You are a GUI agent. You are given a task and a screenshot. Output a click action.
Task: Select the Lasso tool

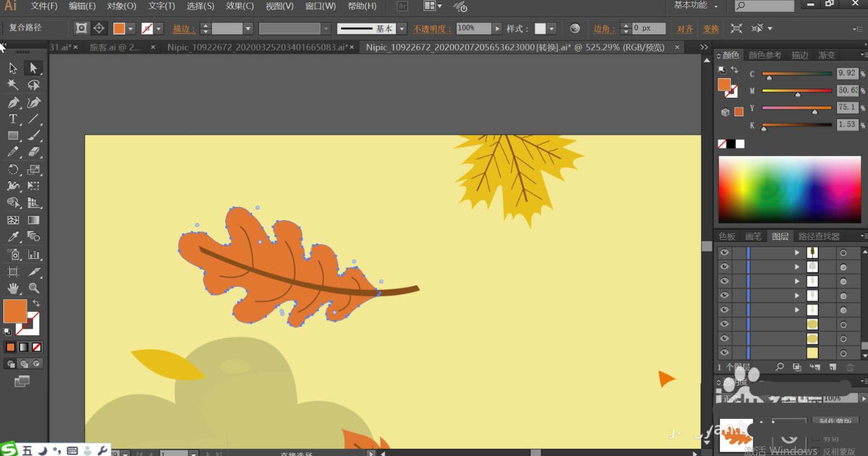coord(33,85)
